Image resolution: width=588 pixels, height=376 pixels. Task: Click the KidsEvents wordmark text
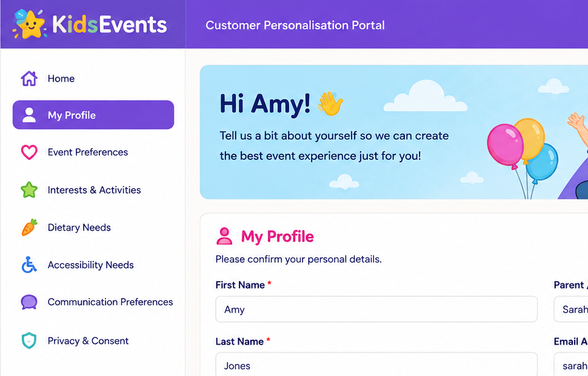coord(110,25)
